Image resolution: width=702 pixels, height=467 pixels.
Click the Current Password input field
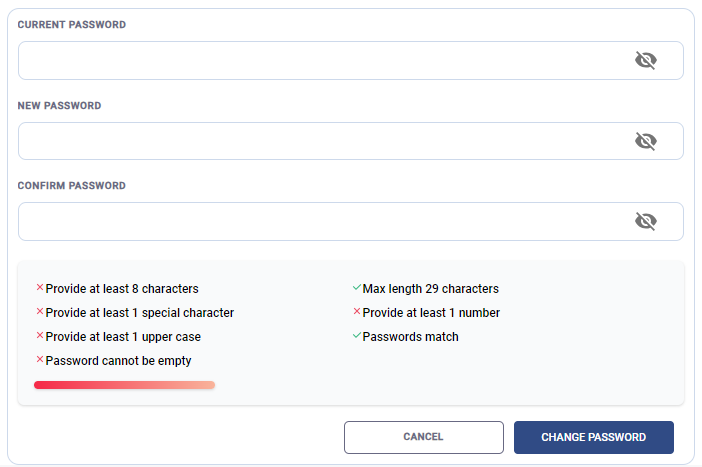click(x=320, y=60)
